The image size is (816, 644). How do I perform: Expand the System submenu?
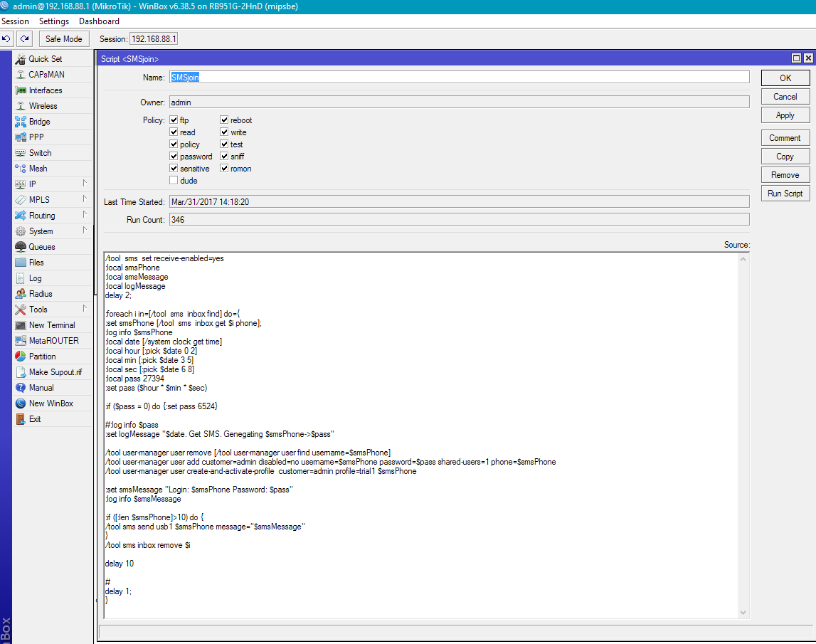[x=43, y=231]
